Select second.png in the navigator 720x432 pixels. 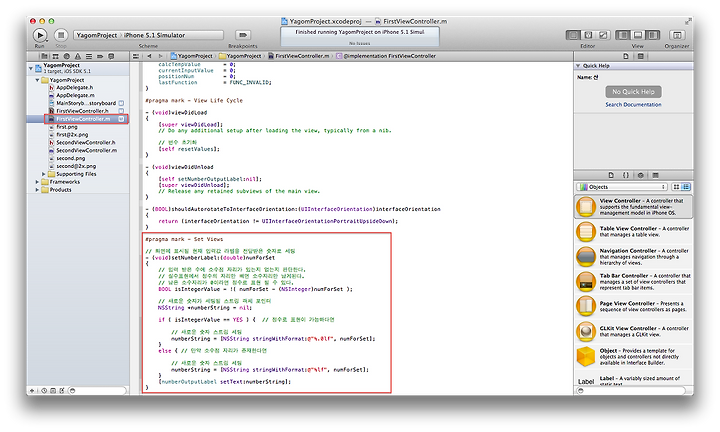tap(71, 158)
